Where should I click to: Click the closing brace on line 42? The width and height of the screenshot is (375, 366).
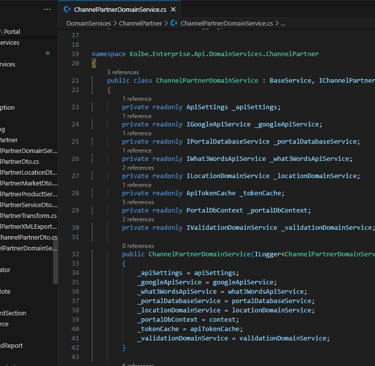tap(124, 348)
